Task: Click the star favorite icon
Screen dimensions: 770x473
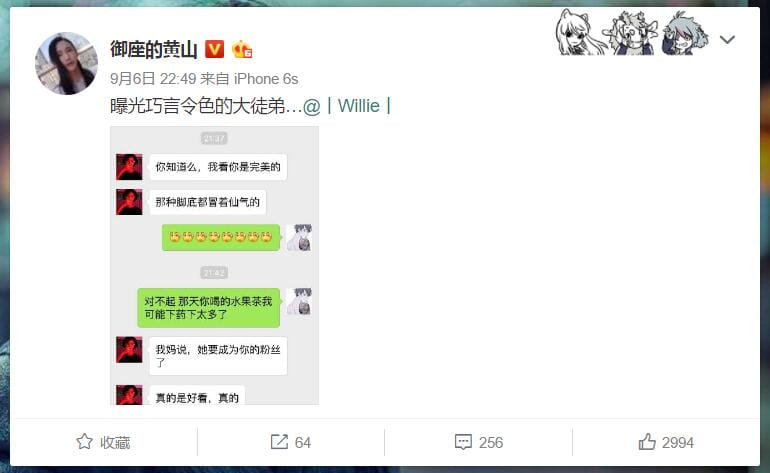Action: click(84, 442)
